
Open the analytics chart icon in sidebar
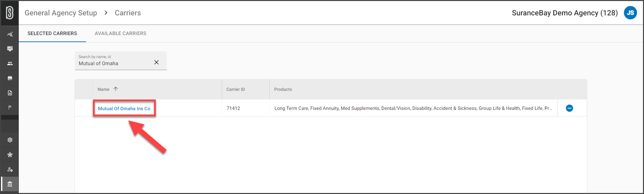coord(10,34)
